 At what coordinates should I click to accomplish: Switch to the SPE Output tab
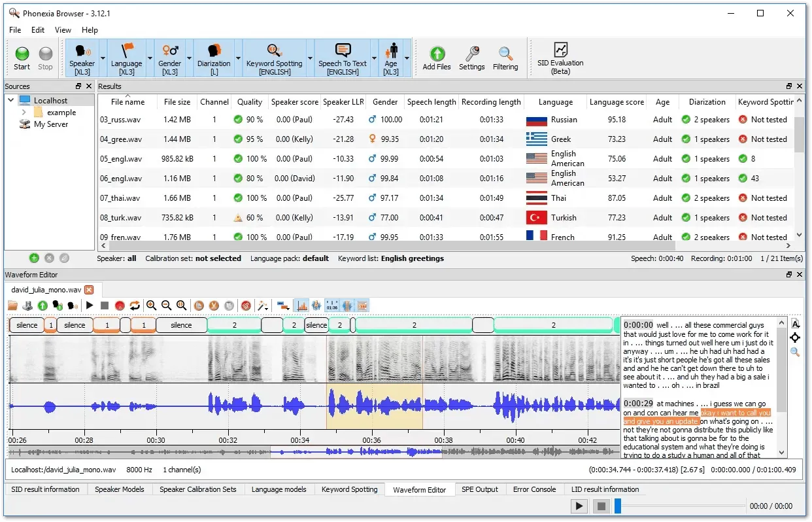[x=479, y=489]
